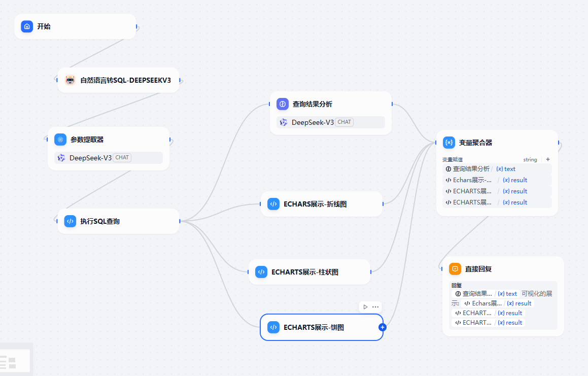Image resolution: width=588 pixels, height=376 pixels.
Task: Select the ECHARS展示-折线图 node
Action: (321, 204)
